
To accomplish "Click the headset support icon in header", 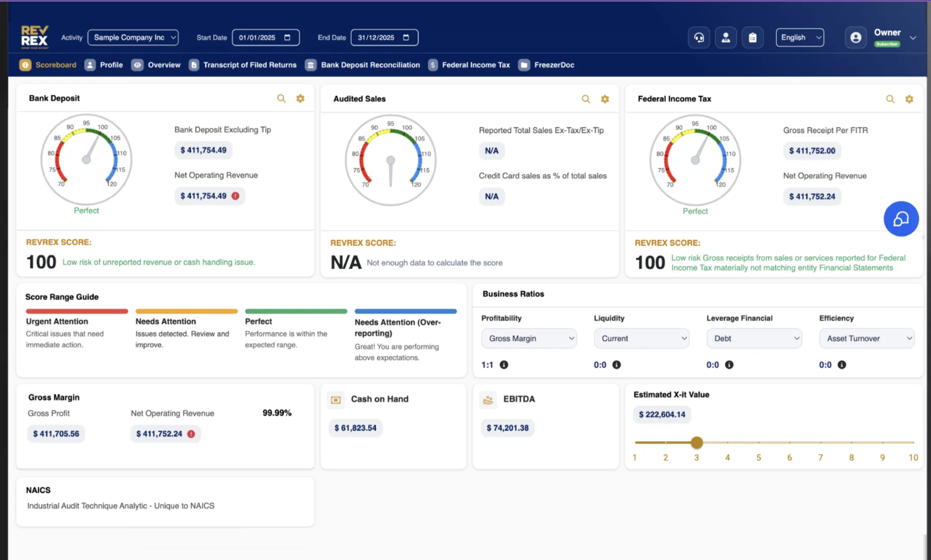I will (699, 38).
